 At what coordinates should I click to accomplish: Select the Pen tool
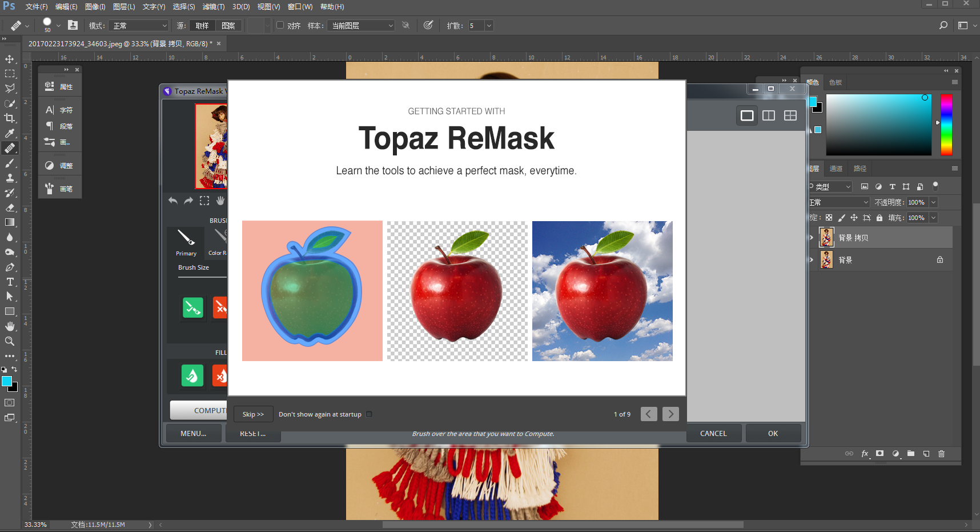10,267
